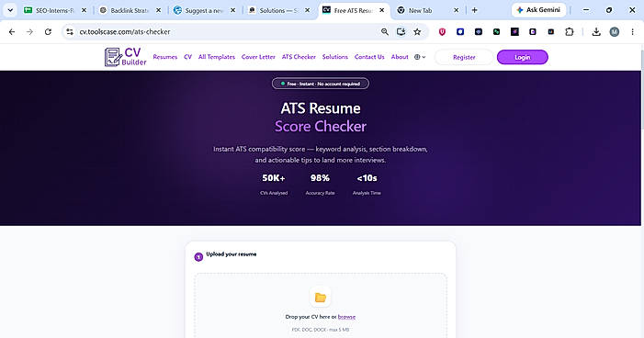The height and width of the screenshot is (338, 644).
Task: Click the browser back arrow
Action: click(x=12, y=31)
